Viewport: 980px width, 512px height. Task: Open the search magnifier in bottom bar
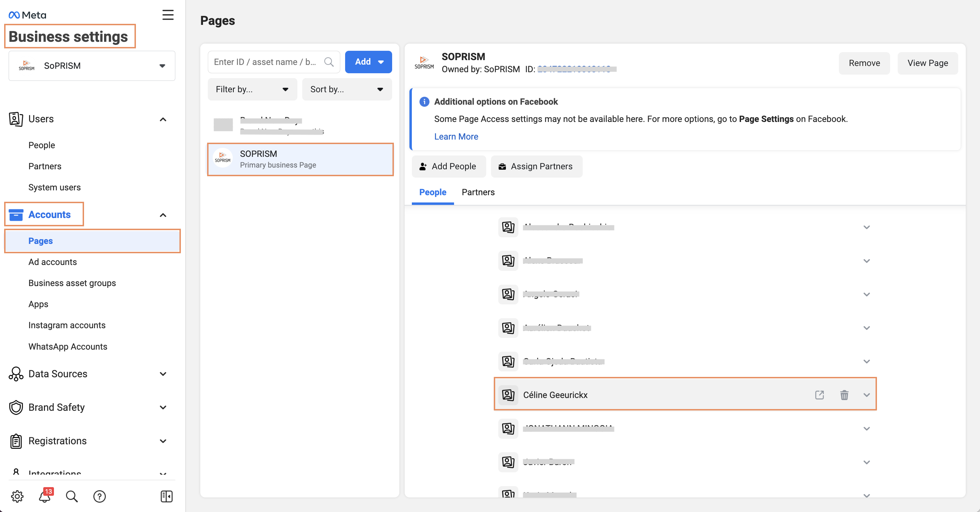72,496
